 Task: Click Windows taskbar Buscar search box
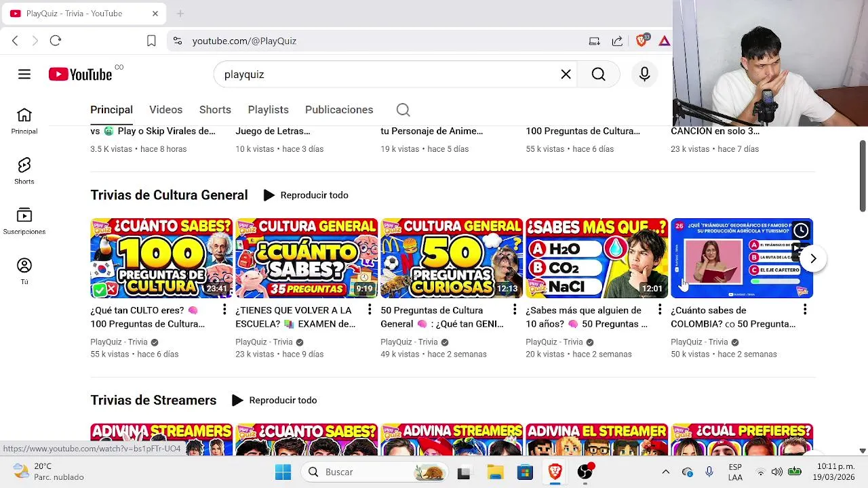click(x=375, y=472)
